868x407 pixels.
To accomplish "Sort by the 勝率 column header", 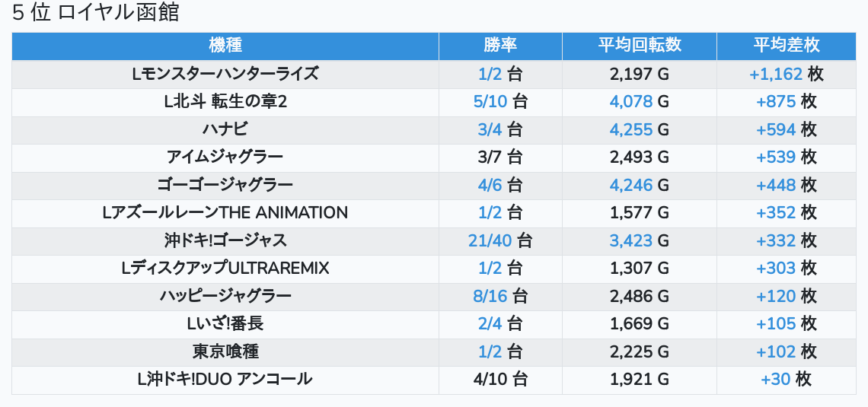I will [500, 46].
